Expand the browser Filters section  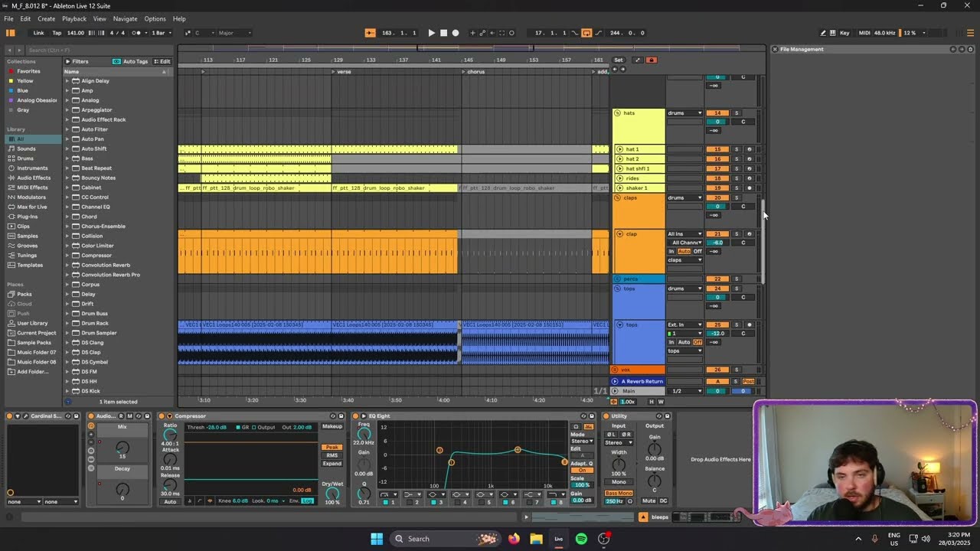point(76,61)
